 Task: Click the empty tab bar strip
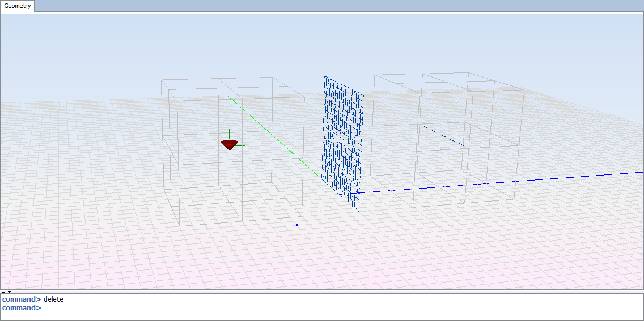pyautogui.click(x=340, y=6)
